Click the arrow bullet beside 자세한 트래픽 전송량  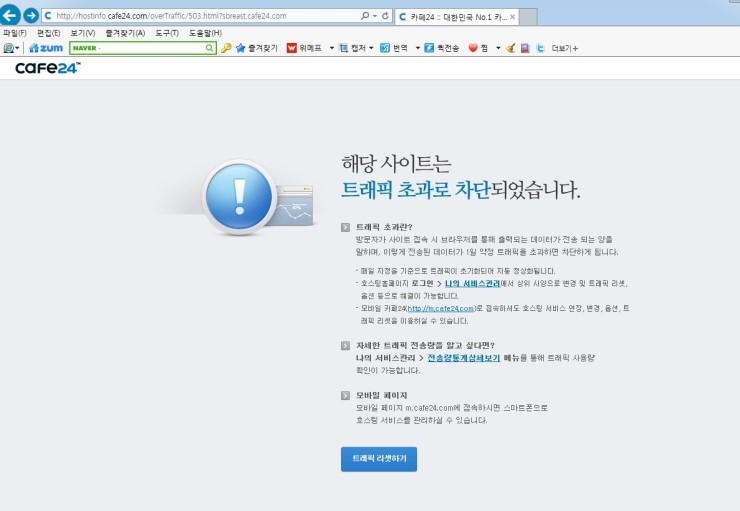point(345,346)
